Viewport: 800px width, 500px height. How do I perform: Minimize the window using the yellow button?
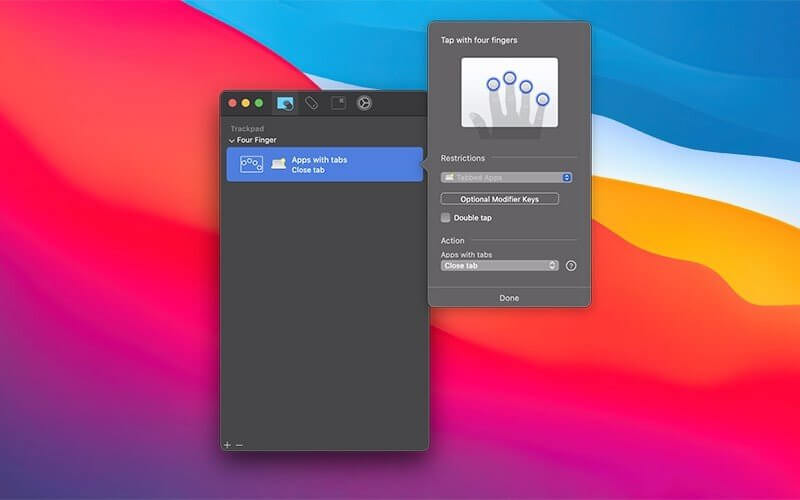246,103
